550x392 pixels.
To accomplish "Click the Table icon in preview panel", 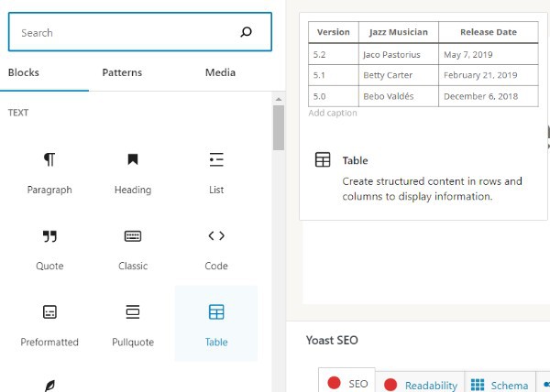I will [x=323, y=159].
